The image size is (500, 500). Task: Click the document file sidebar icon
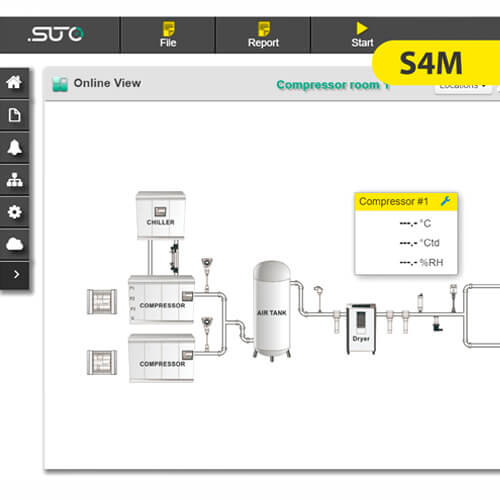point(14,115)
